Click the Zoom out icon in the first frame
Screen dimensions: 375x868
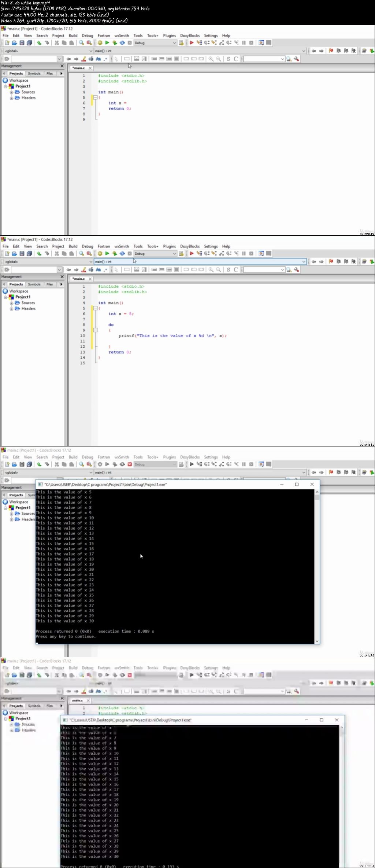coord(219,59)
